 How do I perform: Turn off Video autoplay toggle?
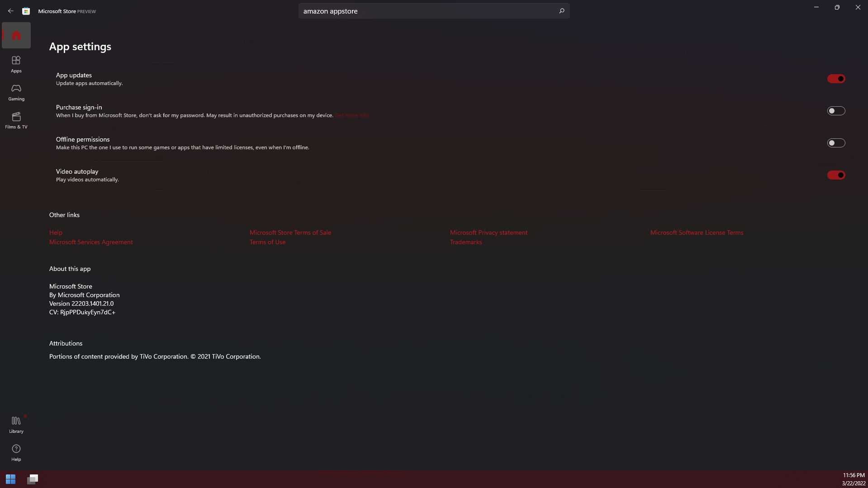836,175
